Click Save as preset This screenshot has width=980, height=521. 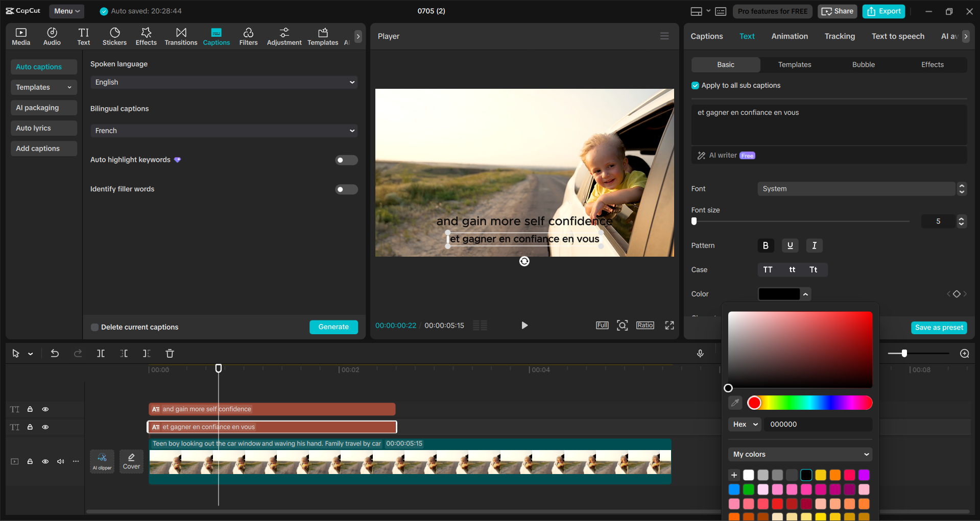939,328
